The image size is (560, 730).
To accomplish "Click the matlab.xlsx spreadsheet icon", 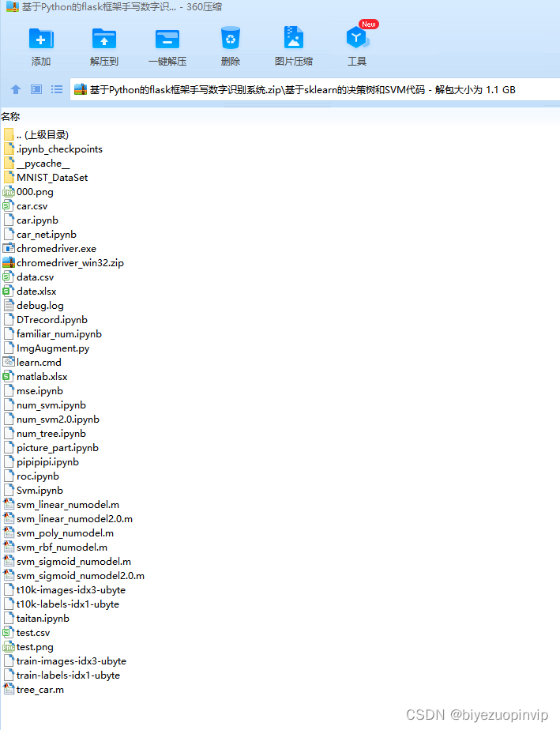I will (9, 377).
